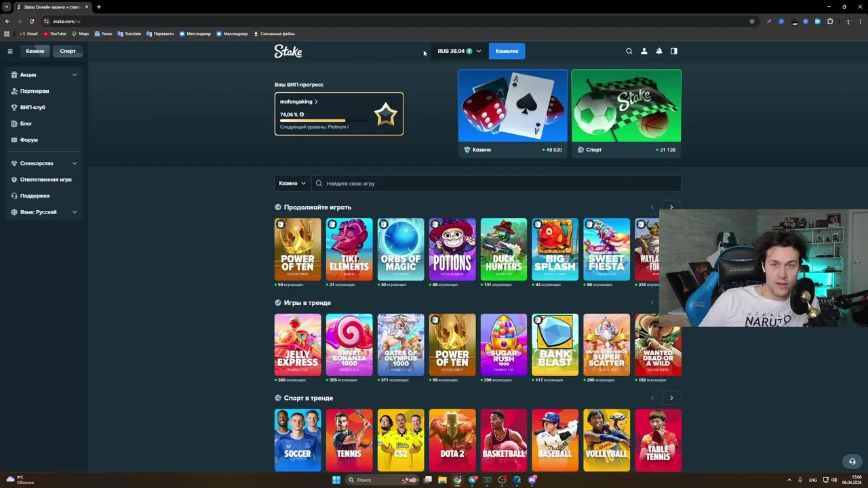The height and width of the screenshot is (488, 868).
Task: Open Orbs of Magic game
Action: click(401, 249)
